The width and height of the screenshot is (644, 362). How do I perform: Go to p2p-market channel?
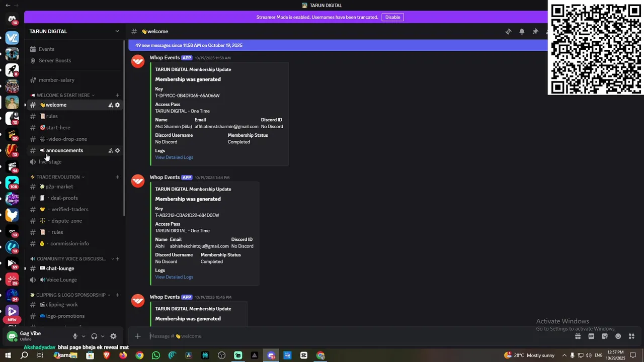pos(74,187)
